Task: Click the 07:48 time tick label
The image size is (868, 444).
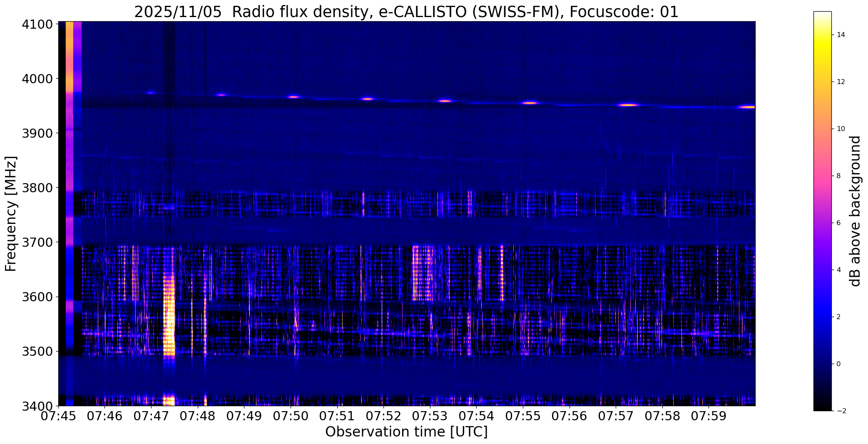Action: [x=198, y=416]
